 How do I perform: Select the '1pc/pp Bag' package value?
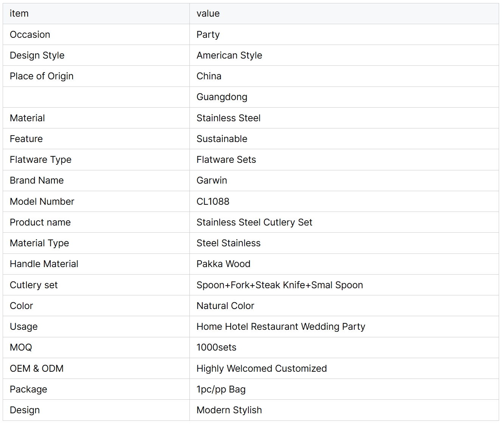pos(221,389)
